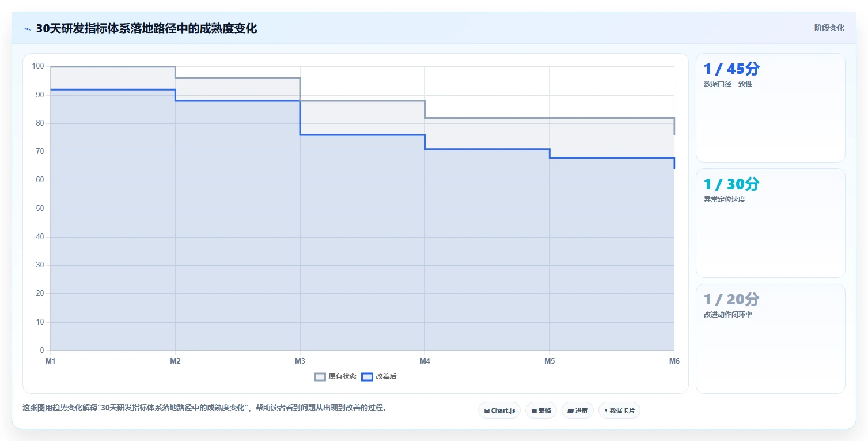Click the M6 axis label

pos(674,361)
